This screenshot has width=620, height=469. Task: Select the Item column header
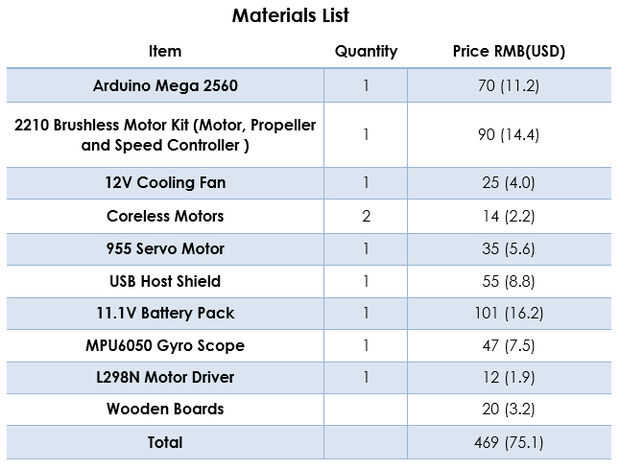(165, 51)
